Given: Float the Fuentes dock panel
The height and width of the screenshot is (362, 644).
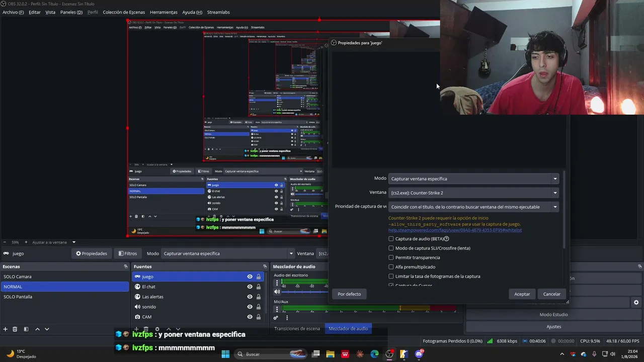Looking at the screenshot, I should [265, 266].
